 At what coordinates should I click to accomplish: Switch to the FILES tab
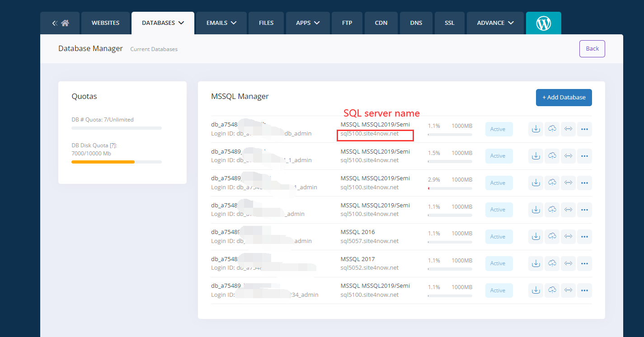pos(266,23)
